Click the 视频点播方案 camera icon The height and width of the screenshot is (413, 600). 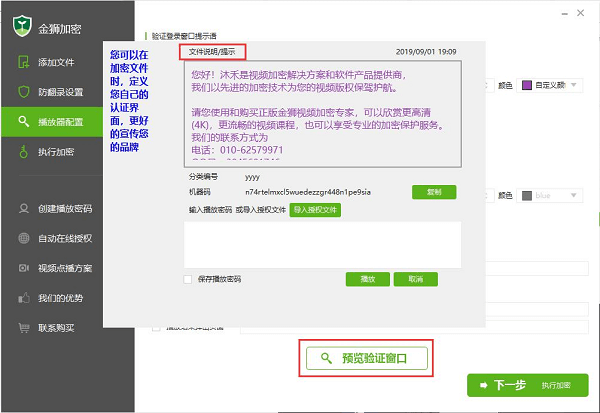click(x=24, y=268)
